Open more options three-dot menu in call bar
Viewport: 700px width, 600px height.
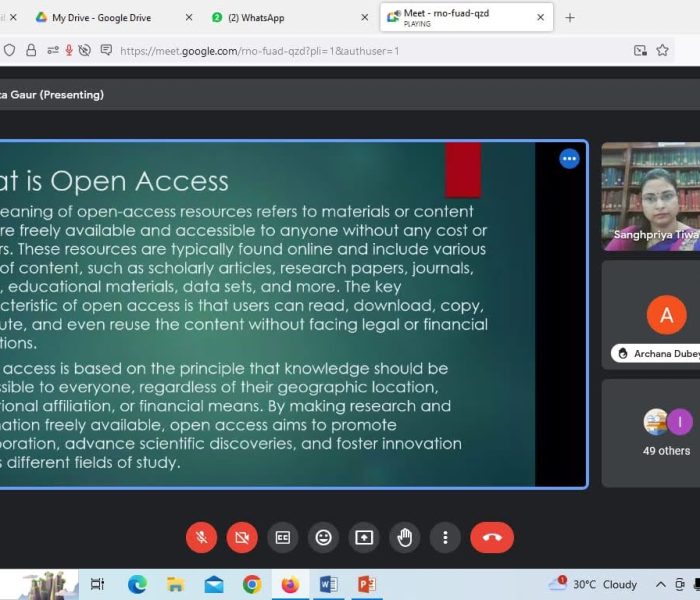[x=445, y=538]
